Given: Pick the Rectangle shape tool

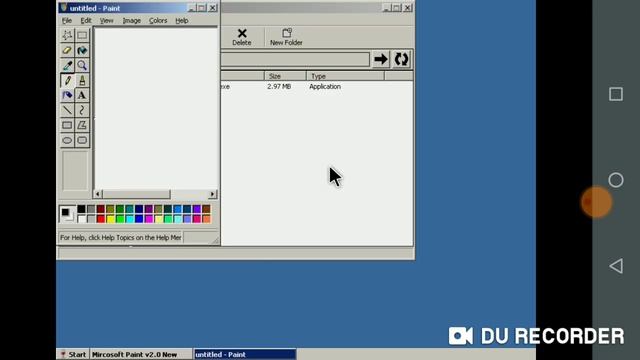Looking at the screenshot, I should click(x=67, y=125).
